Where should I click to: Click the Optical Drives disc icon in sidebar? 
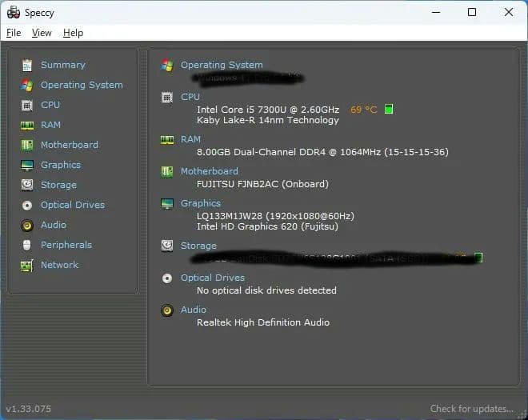click(27, 205)
